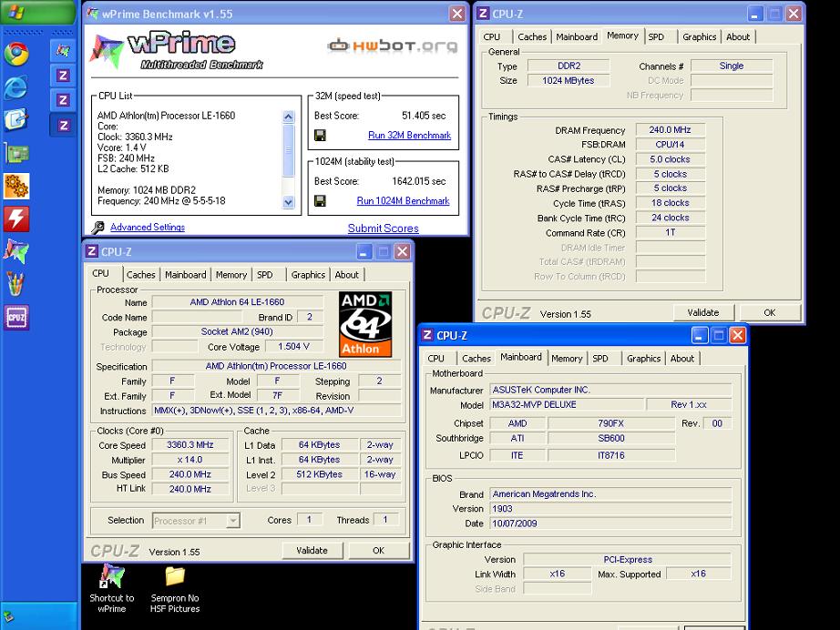Click the PCI-Express graphic interface version
Screen dimensions: 840x630
point(628,559)
